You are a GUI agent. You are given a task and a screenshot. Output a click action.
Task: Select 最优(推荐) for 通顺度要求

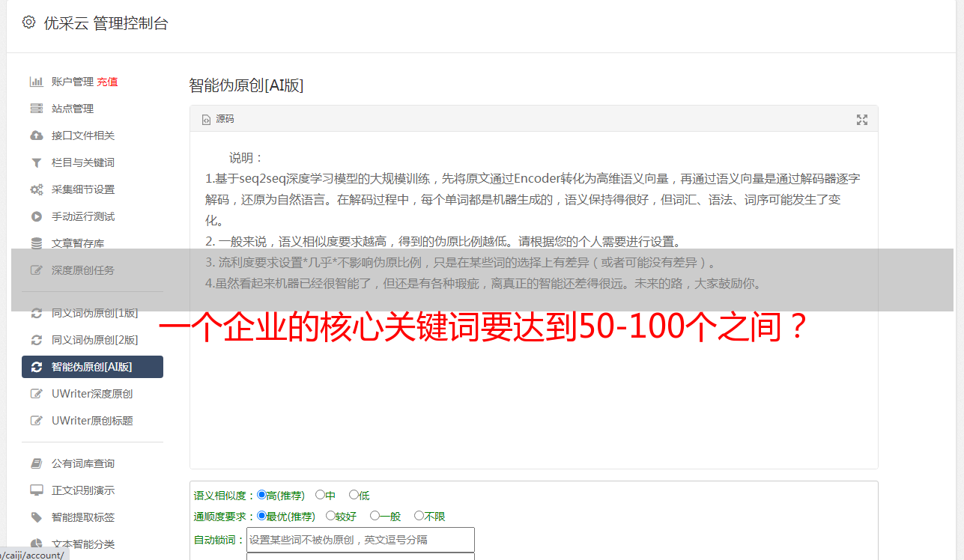coord(261,516)
